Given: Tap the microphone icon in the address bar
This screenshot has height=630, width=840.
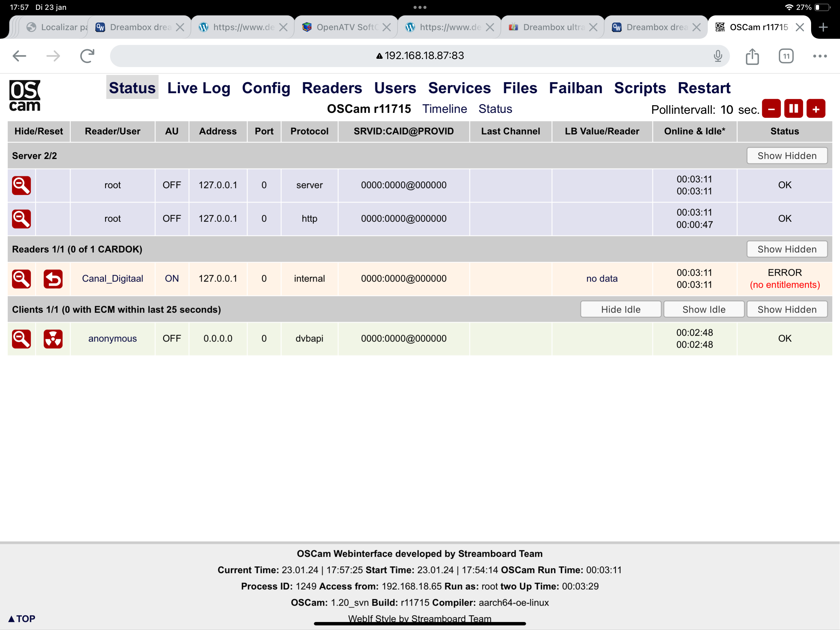Looking at the screenshot, I should coord(718,56).
